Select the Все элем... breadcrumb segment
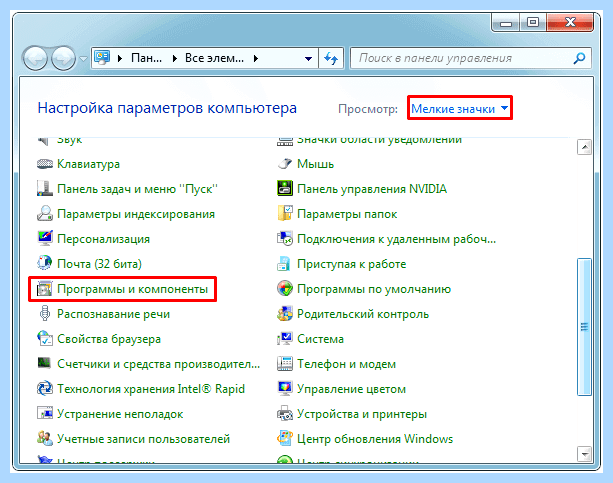The image size is (613, 483). click(x=214, y=59)
